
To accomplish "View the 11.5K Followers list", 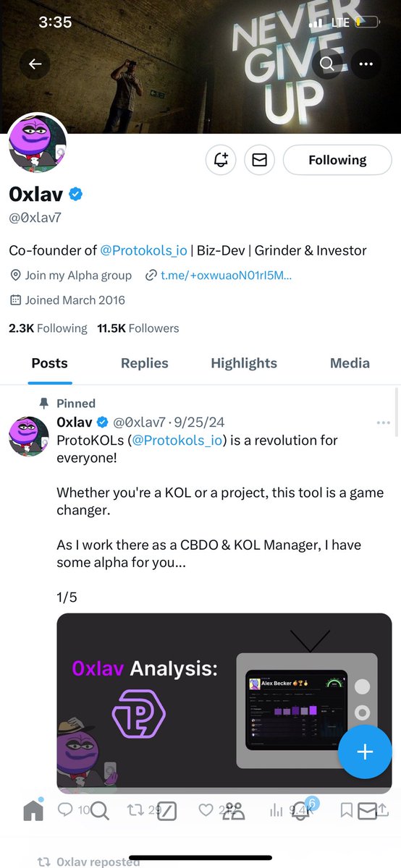I will click(138, 328).
